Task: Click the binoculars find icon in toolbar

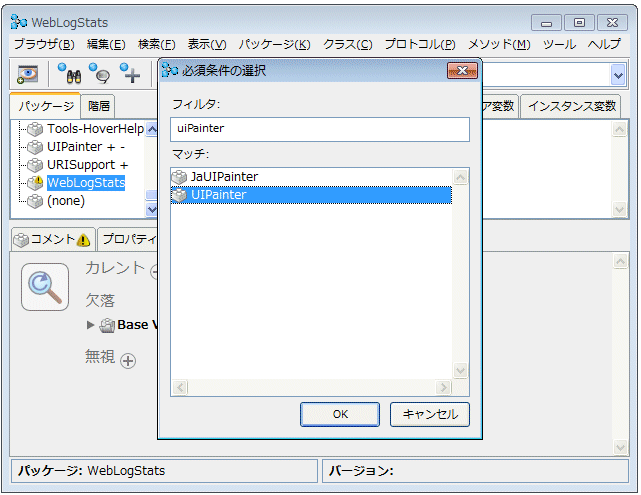Action: pos(69,74)
